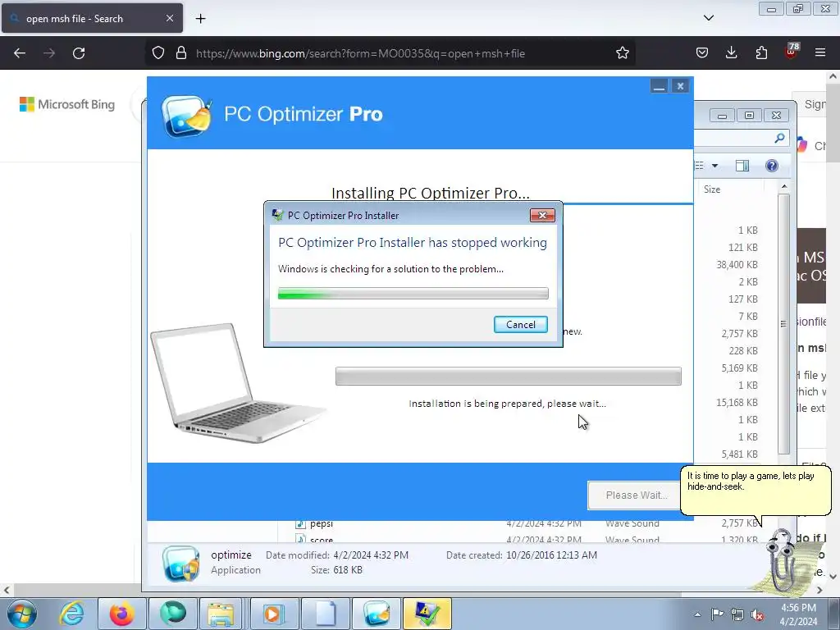Close the PC Optimizer Pro installer window
Screen dimensions: 840x630
(x=680, y=86)
